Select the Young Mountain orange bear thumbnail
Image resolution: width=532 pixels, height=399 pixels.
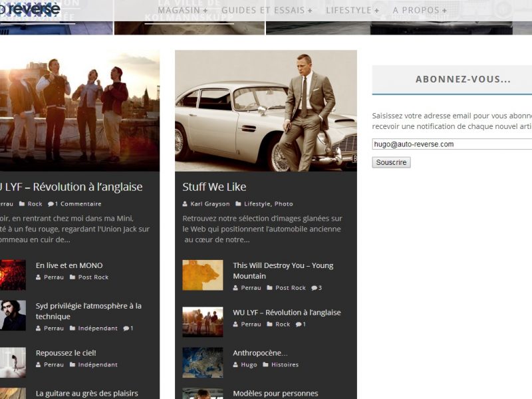click(202, 275)
